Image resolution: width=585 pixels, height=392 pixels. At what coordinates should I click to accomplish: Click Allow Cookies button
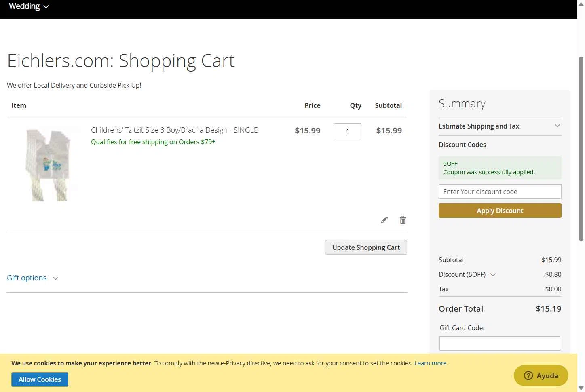[x=40, y=379]
